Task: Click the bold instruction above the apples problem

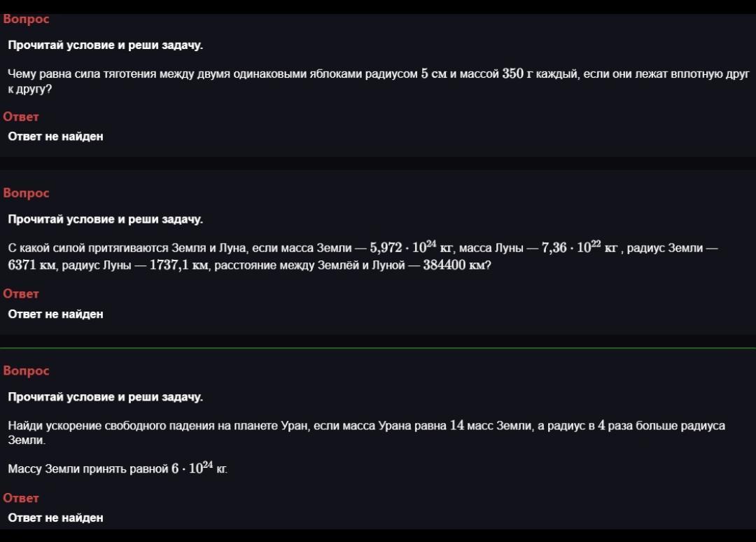Action: click(105, 45)
